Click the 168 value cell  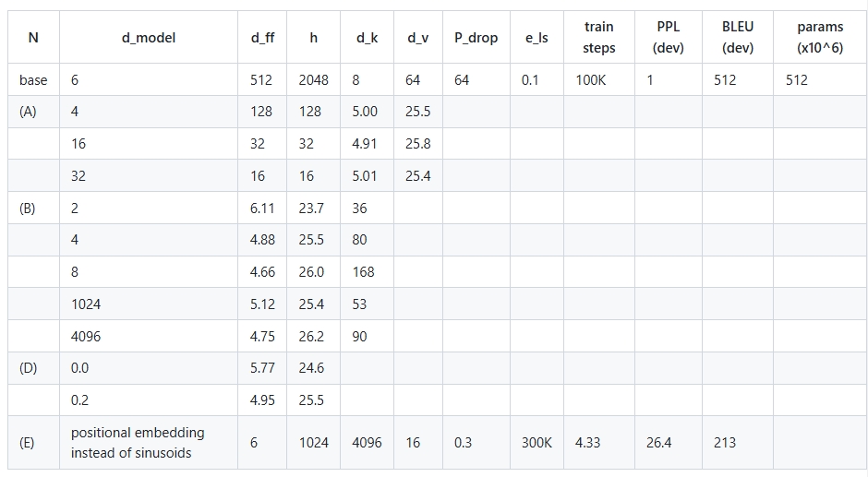click(x=367, y=271)
